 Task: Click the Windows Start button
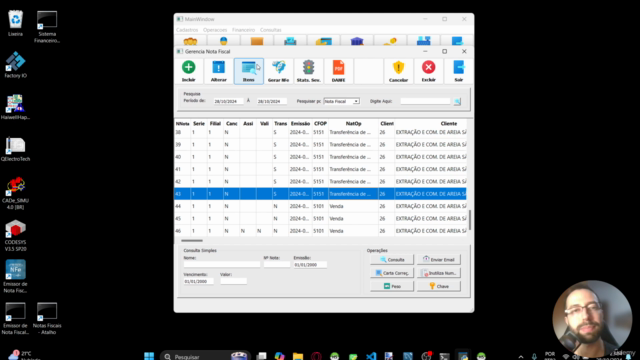(149, 356)
